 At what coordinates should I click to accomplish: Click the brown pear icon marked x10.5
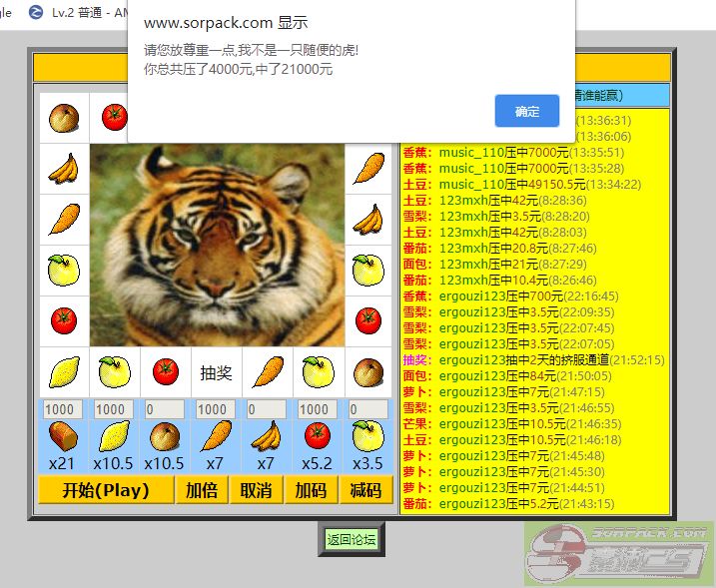coord(164,436)
